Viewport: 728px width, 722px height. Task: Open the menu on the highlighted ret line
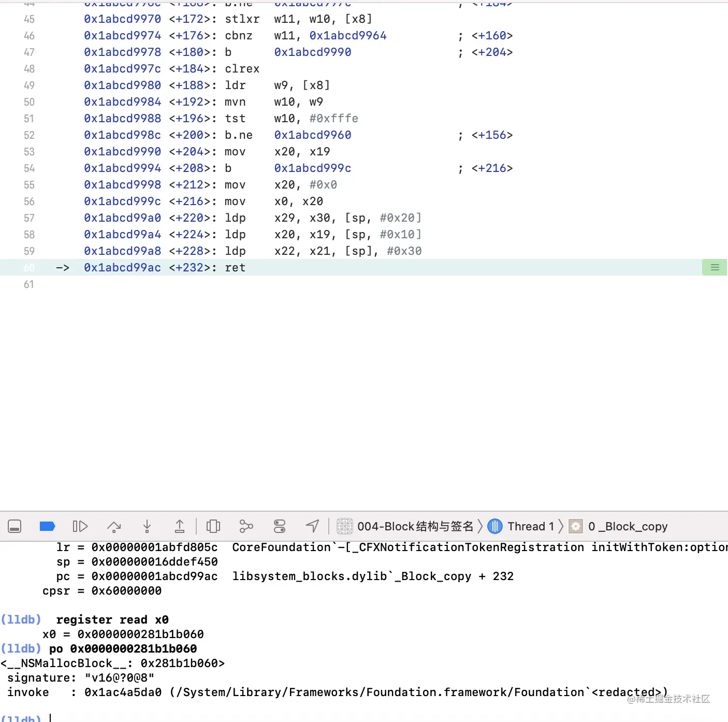pyautogui.click(x=715, y=267)
